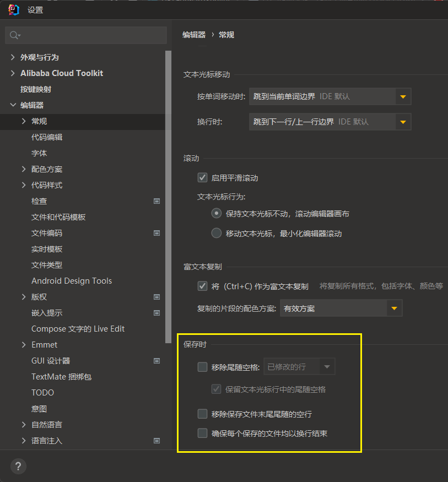Expand the 外观与行为 tree node

pyautogui.click(x=13, y=57)
